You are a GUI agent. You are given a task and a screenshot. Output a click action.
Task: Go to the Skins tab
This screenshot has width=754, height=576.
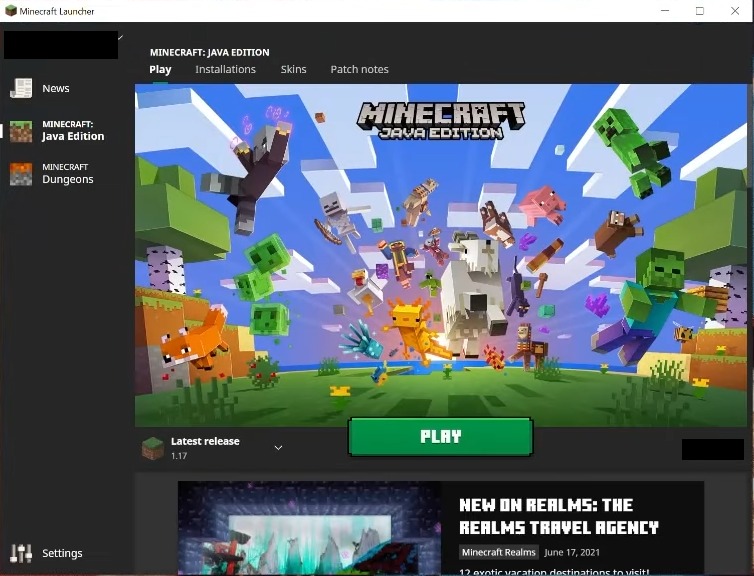[293, 69]
